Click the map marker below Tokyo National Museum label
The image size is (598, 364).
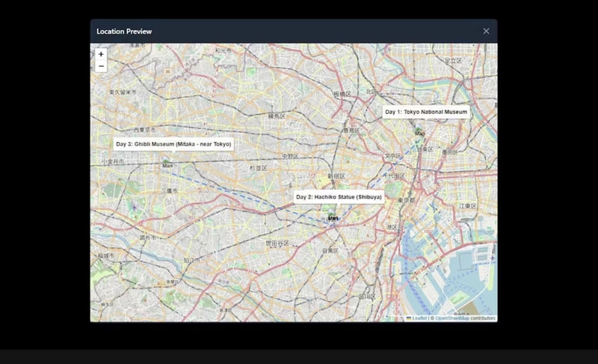coord(419,133)
